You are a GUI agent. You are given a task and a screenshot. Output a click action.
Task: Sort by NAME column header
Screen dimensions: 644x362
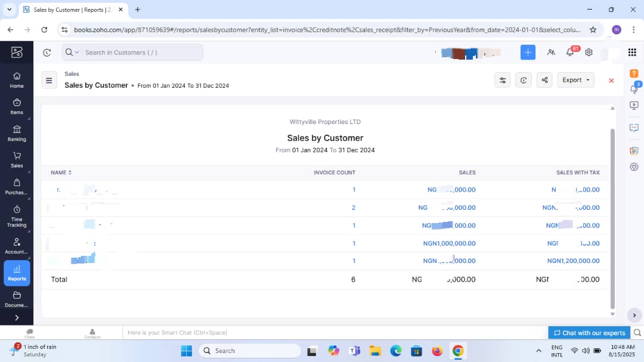[61, 172]
